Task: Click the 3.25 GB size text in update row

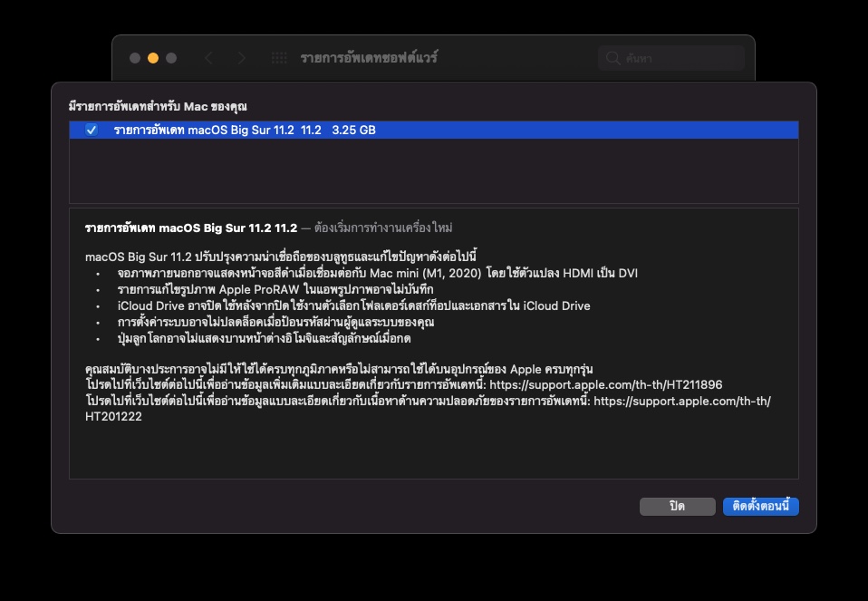Action: (x=353, y=131)
